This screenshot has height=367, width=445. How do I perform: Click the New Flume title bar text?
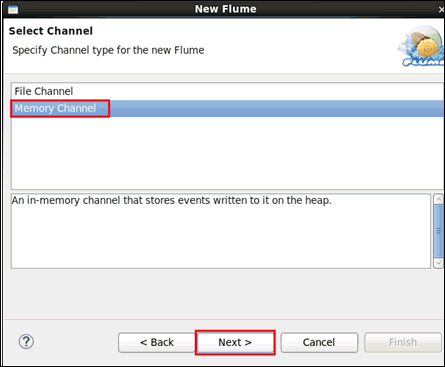tap(226, 9)
